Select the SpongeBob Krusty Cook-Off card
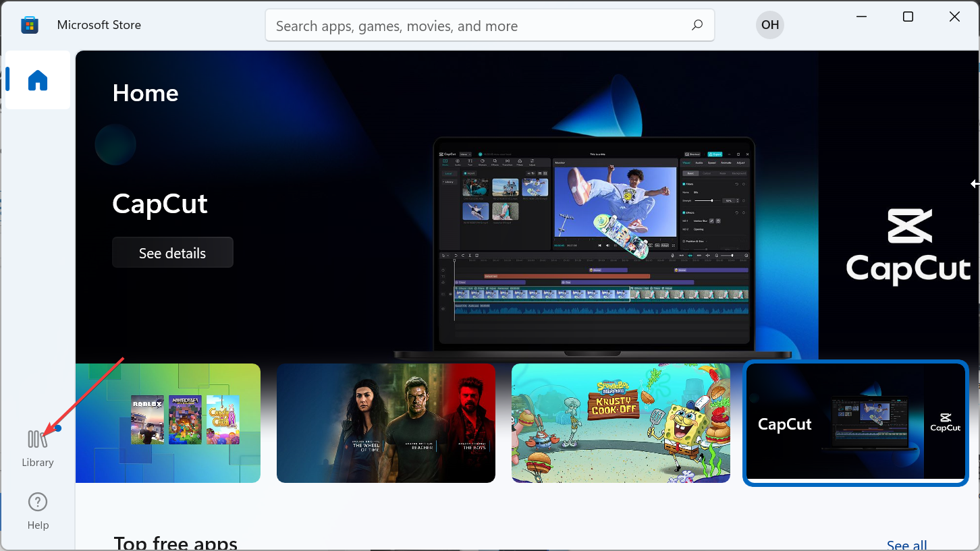The width and height of the screenshot is (980, 551). pos(621,423)
